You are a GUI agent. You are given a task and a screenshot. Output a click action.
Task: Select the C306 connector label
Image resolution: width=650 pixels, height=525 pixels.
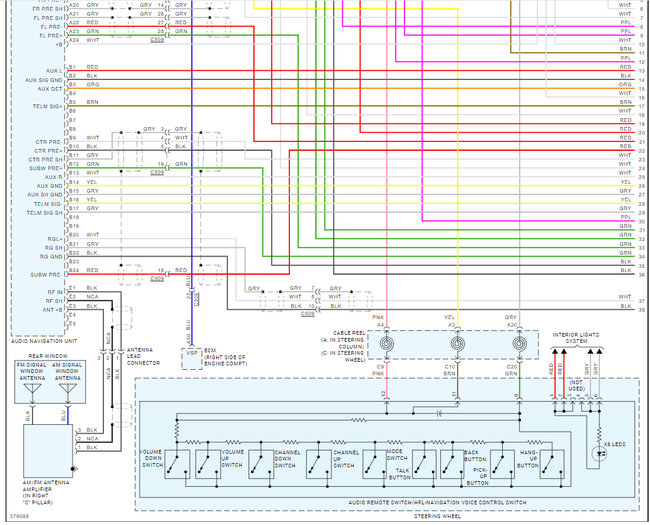click(x=196, y=299)
